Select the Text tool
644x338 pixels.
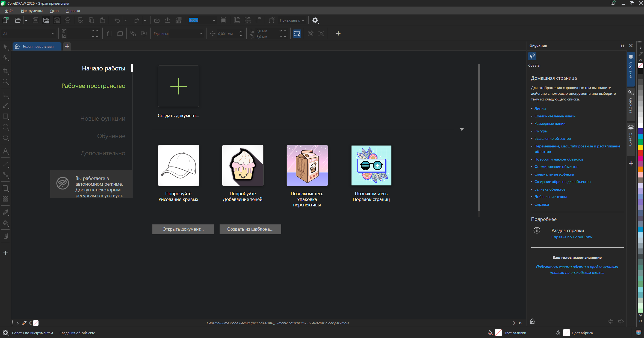click(x=5, y=151)
